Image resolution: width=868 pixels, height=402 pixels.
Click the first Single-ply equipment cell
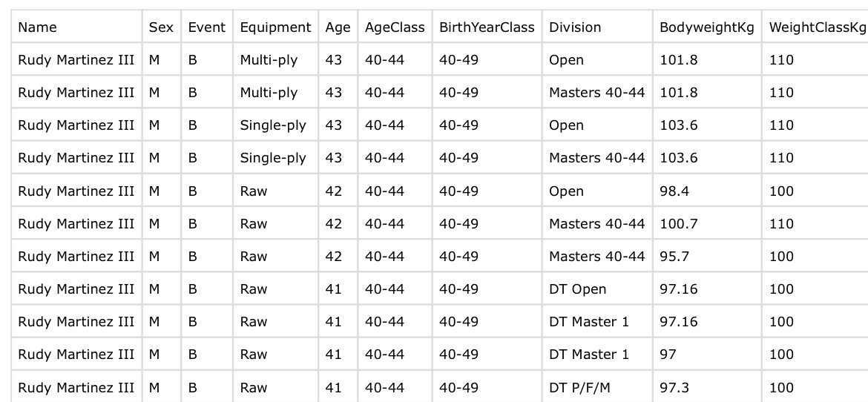point(272,125)
